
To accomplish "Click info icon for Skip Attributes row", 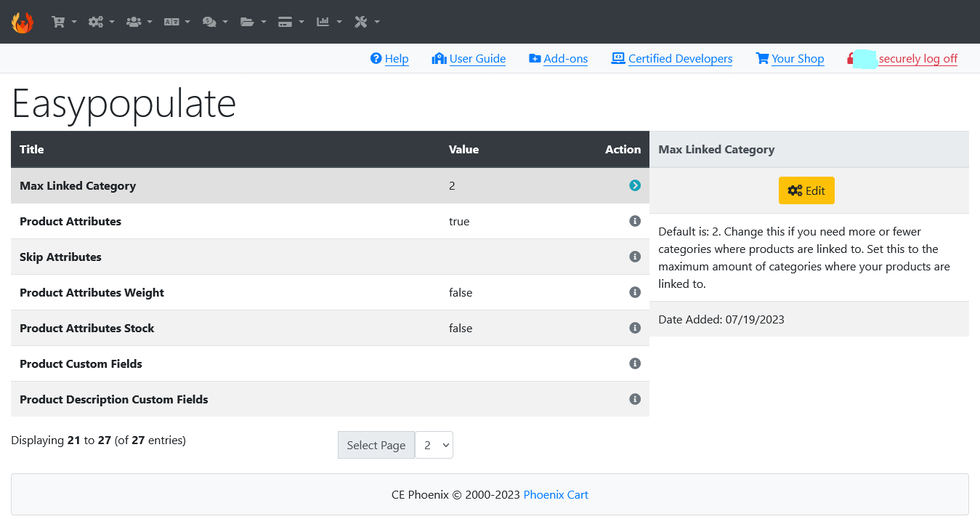I will (x=635, y=257).
